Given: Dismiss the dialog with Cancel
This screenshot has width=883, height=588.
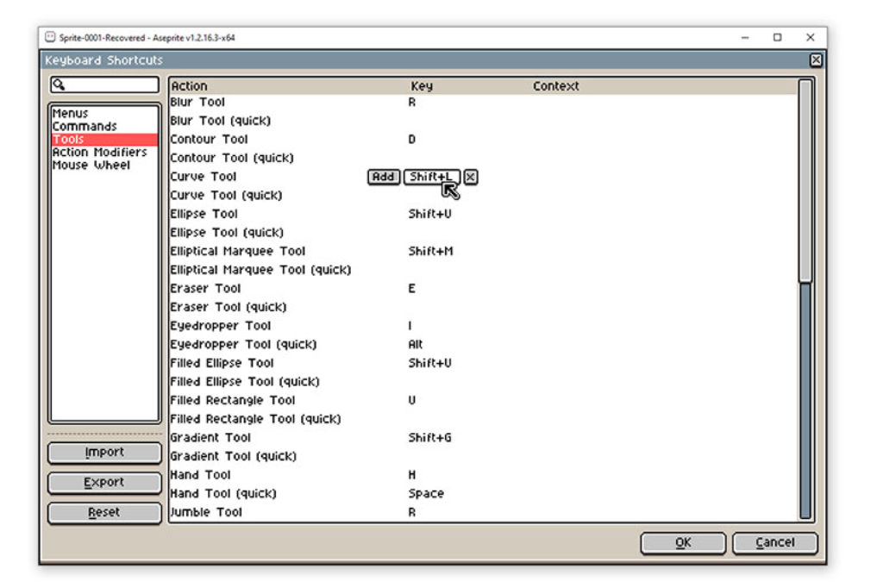Looking at the screenshot, I should pos(775,543).
